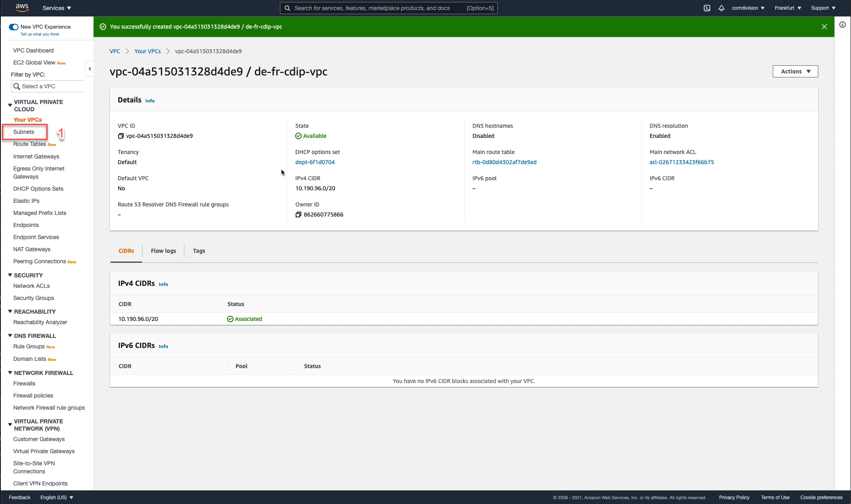Open Cookie preferences in footer

point(821,498)
